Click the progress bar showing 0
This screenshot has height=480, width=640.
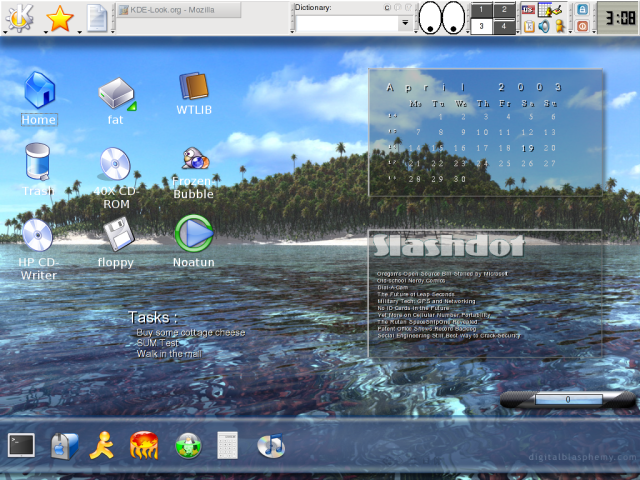(568, 400)
